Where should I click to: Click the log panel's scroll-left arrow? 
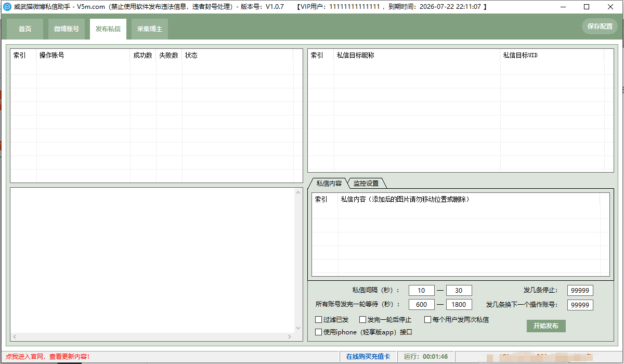(x=15, y=337)
